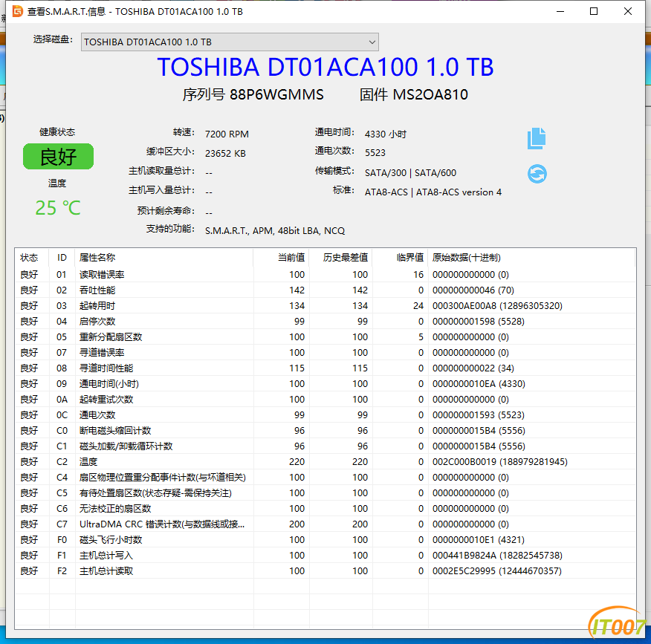Image resolution: width=651 pixels, height=644 pixels.
Task: Select the 启停次数 row
Action: 325,321
